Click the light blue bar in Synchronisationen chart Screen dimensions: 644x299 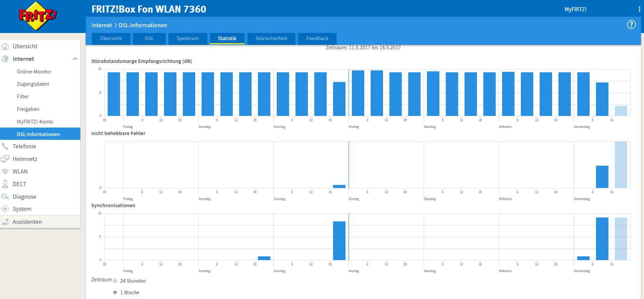[x=621, y=239]
